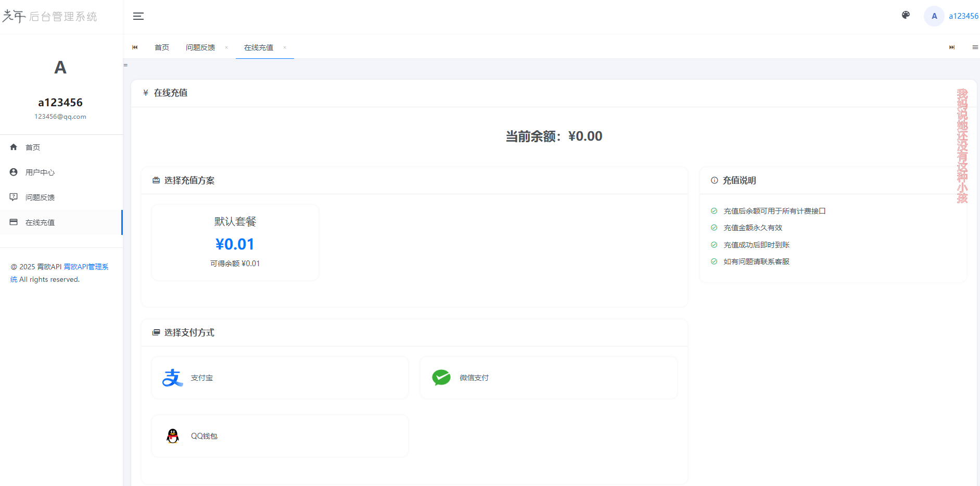This screenshot has width=980, height=486.
Task: Select the 首页 home icon in sidebar
Action: [x=14, y=147]
